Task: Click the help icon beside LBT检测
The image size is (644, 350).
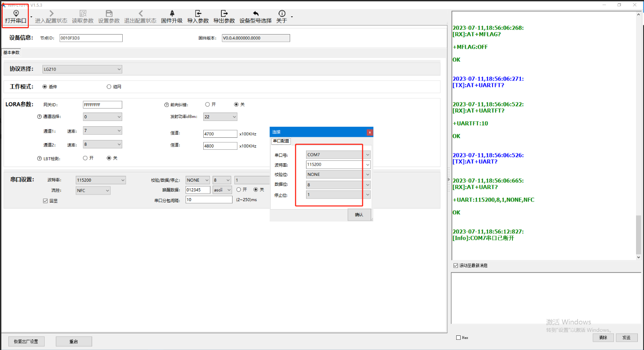Action: (x=39, y=158)
